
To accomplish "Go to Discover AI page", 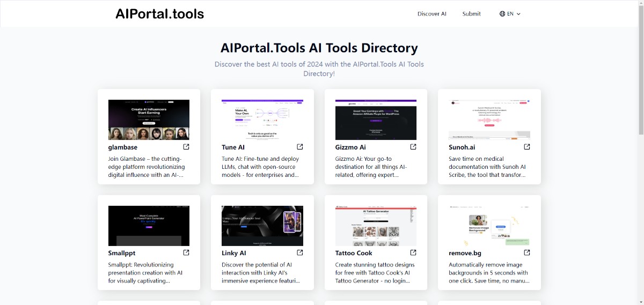I will coord(432,14).
